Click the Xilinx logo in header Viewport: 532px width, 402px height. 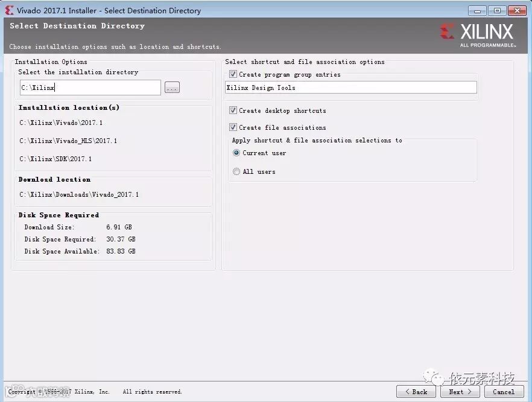click(x=478, y=35)
